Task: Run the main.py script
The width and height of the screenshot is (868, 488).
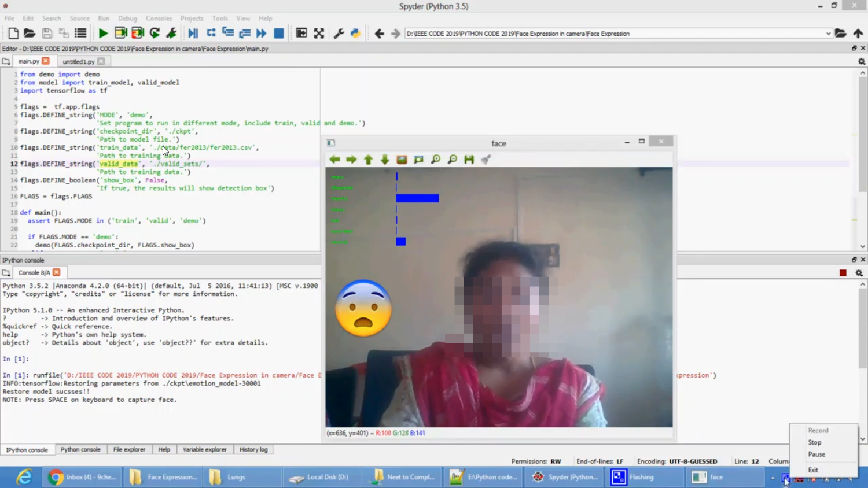Action: pos(103,33)
